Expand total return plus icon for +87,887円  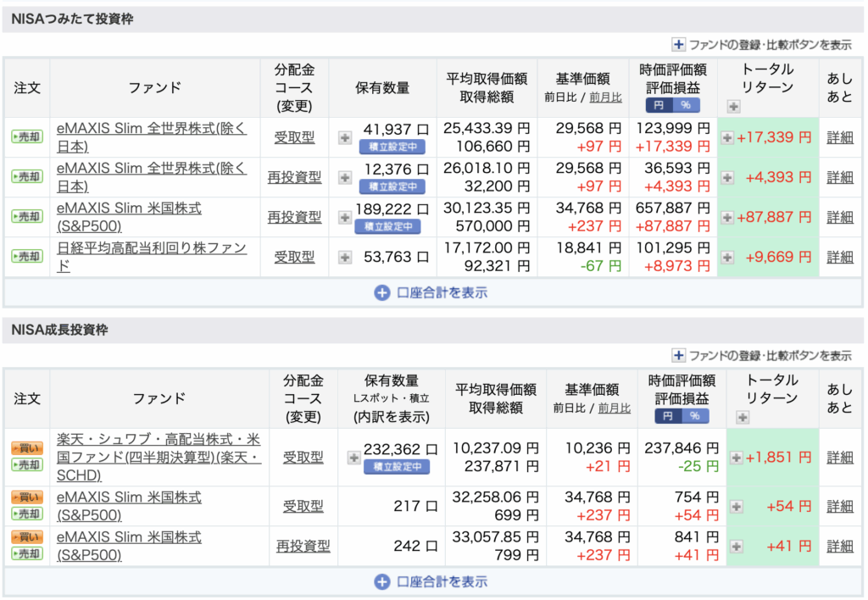(x=727, y=217)
